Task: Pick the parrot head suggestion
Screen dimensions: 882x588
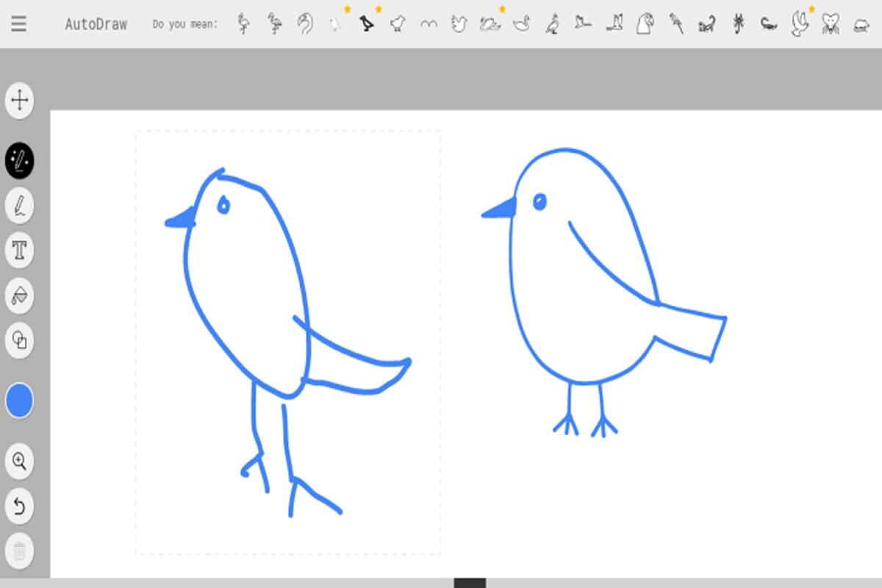Action: [645, 24]
